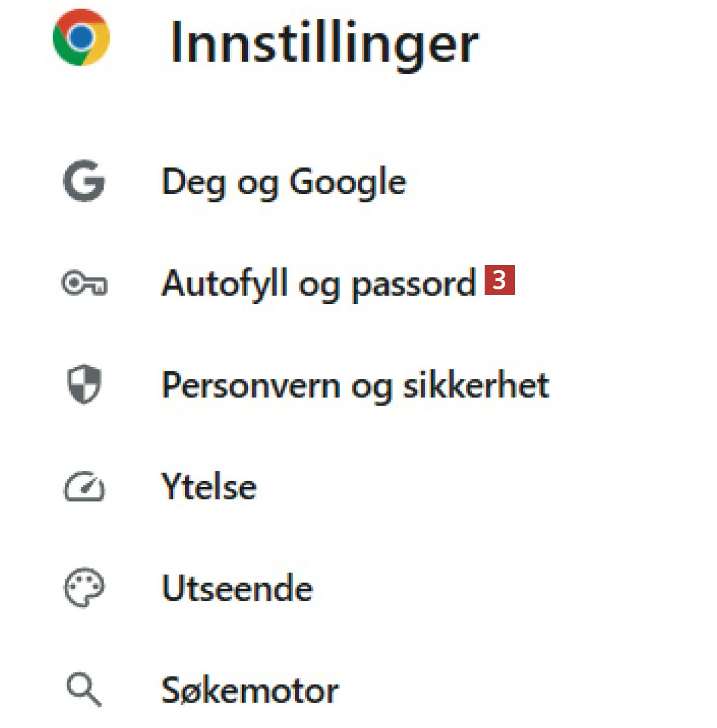
Task: Select the Ytelse menu label
Action: pyautogui.click(x=209, y=487)
